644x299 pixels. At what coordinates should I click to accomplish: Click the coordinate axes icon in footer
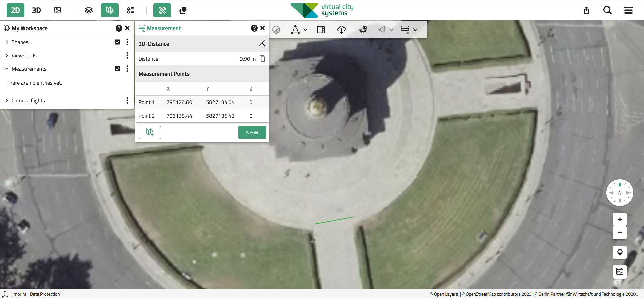(5, 294)
